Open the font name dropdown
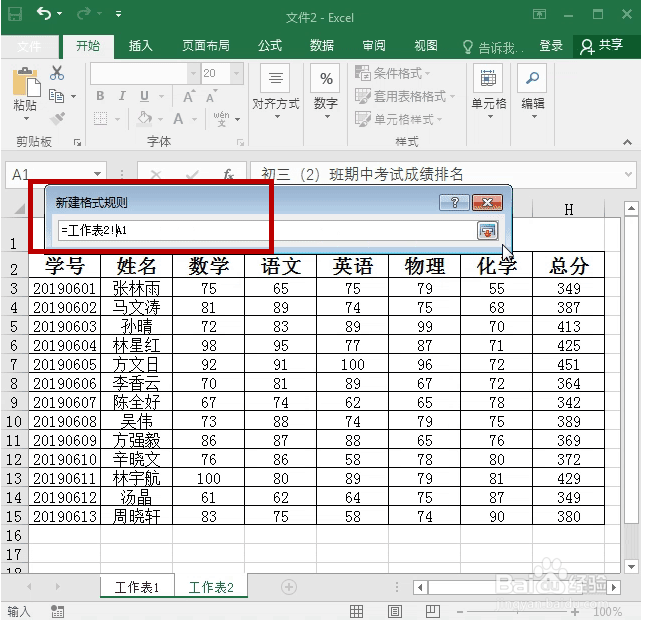Image resolution: width=646 pixels, height=627 pixels. [193, 74]
